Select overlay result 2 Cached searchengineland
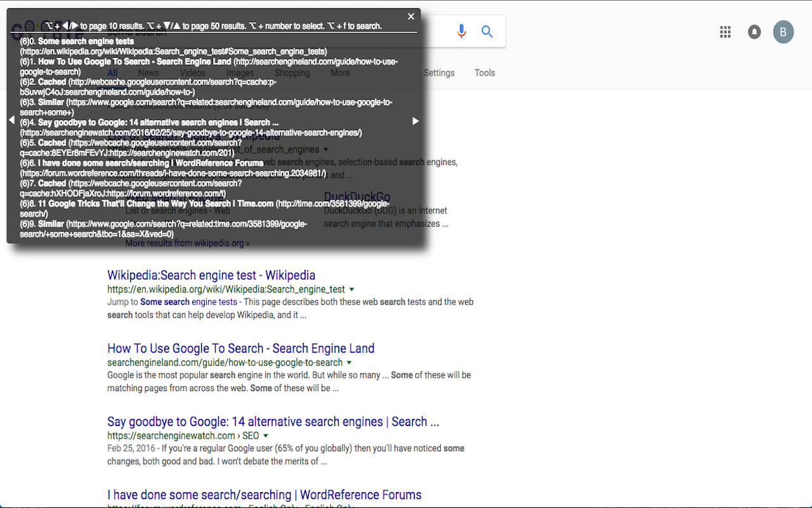The image size is (812, 508). 148,87
